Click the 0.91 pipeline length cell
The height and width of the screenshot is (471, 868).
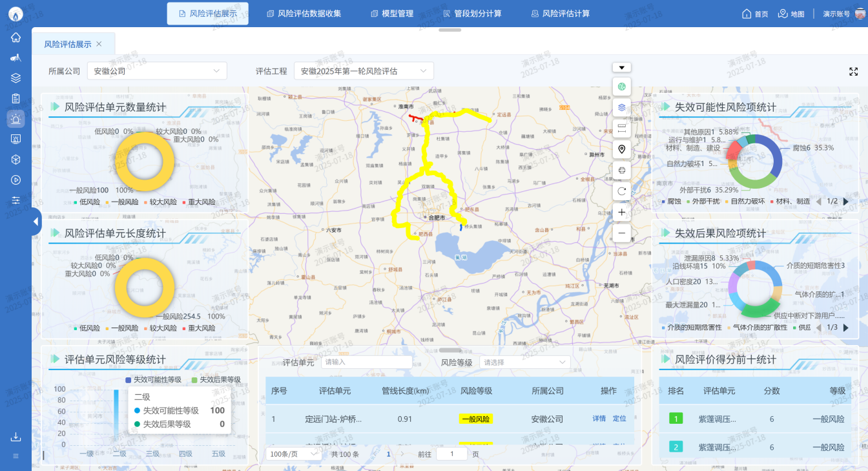pos(405,419)
